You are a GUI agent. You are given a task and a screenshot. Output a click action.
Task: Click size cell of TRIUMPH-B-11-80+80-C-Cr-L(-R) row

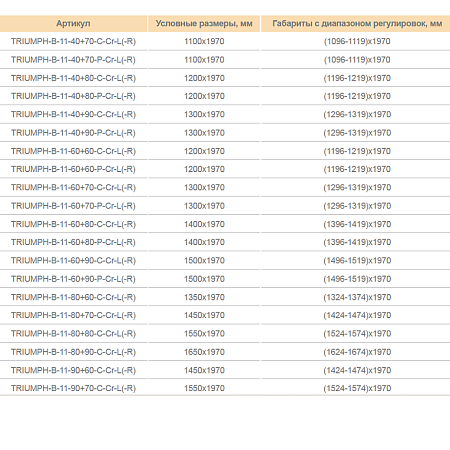[x=204, y=333]
